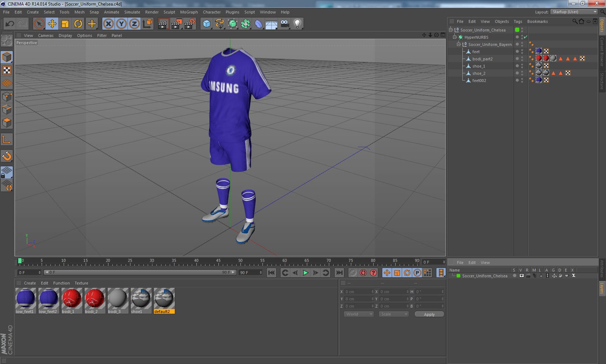
Task: Select the Live Selection tool
Action: [39, 24]
